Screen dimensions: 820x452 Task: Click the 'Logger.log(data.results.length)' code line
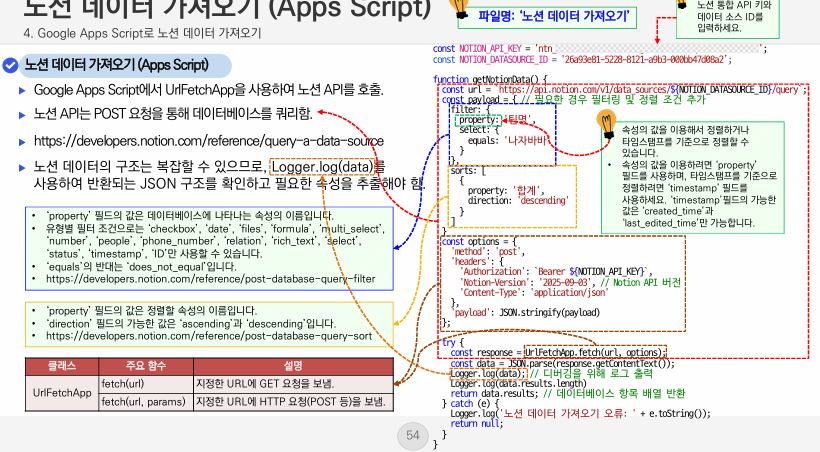point(518,383)
